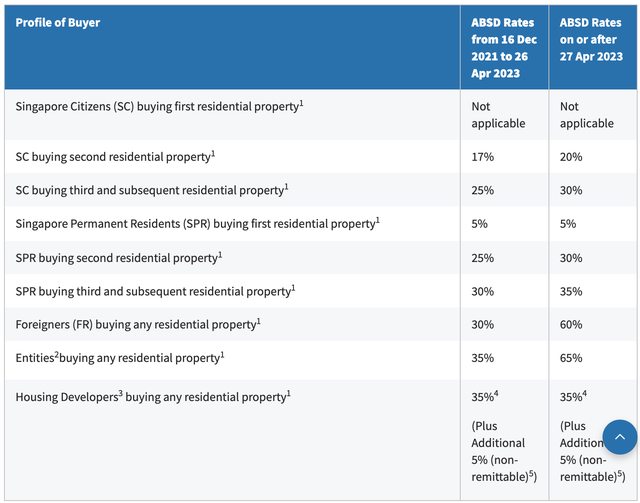This screenshot has width=640, height=503.
Task: Select the SC buying second residential property text
Action: tap(112, 157)
